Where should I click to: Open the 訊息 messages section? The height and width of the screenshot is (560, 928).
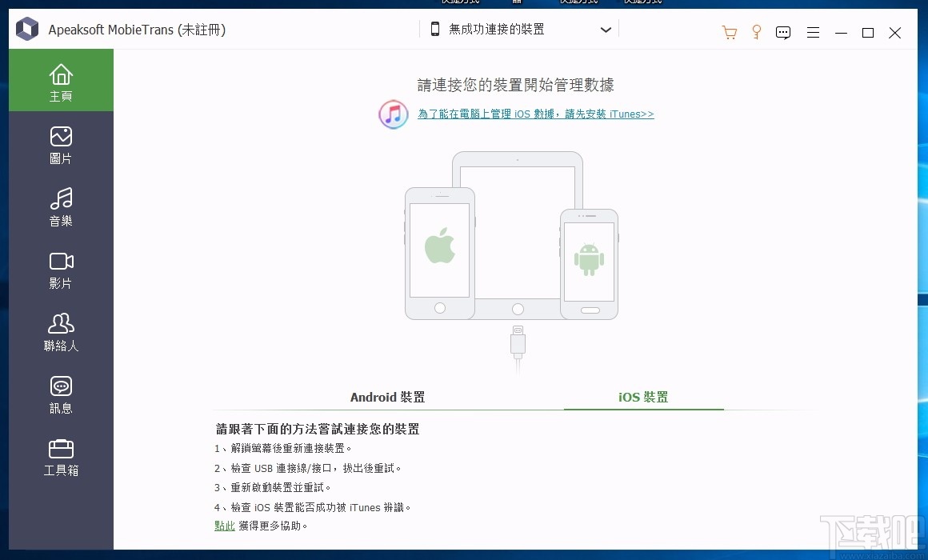point(61,395)
